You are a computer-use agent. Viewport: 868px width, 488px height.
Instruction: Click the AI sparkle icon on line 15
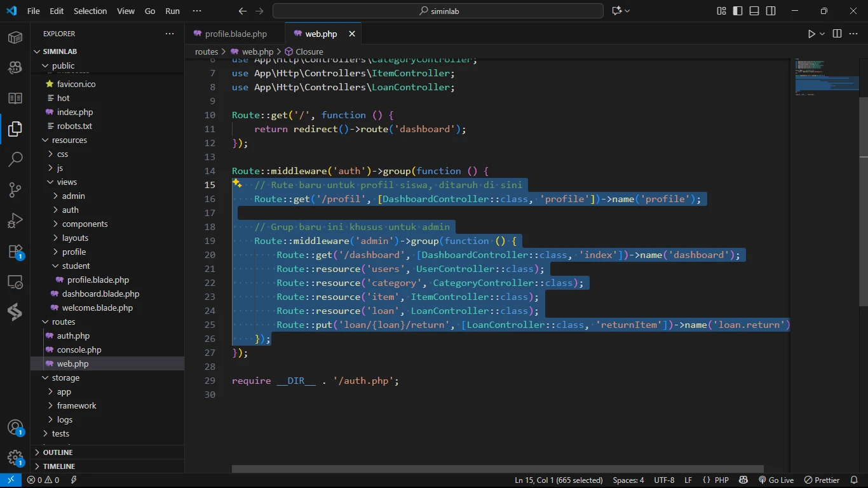237,184
